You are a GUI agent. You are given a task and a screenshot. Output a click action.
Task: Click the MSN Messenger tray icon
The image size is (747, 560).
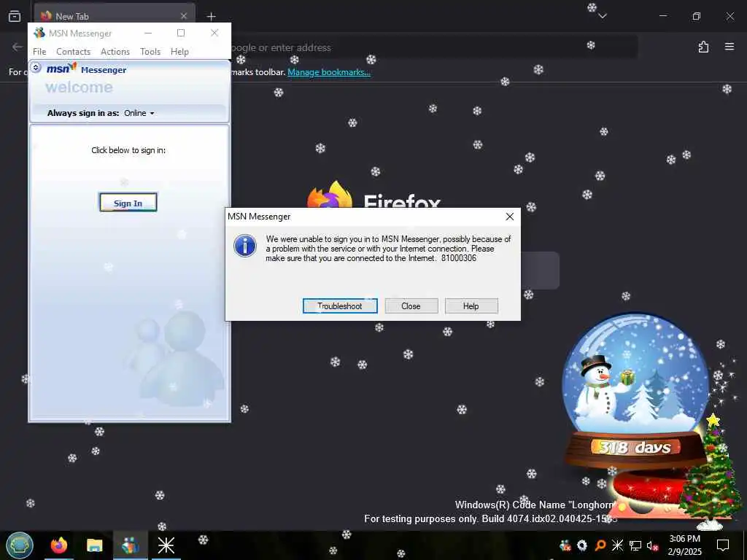(565, 545)
